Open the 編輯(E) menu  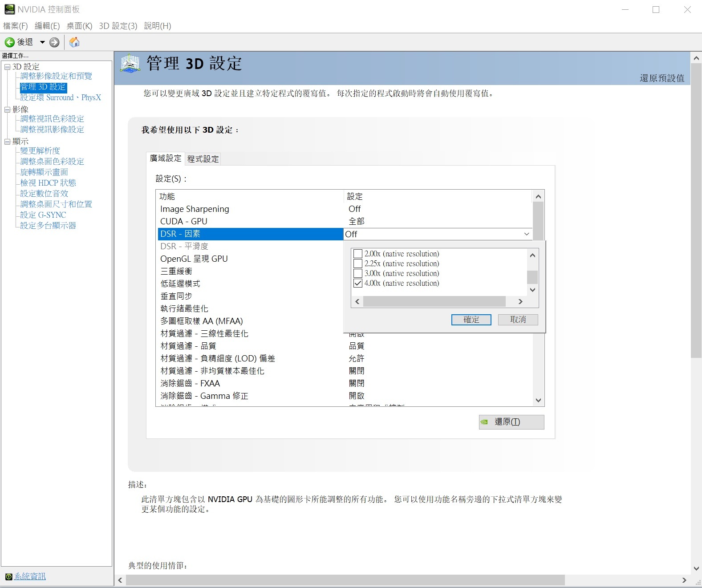[x=47, y=26]
